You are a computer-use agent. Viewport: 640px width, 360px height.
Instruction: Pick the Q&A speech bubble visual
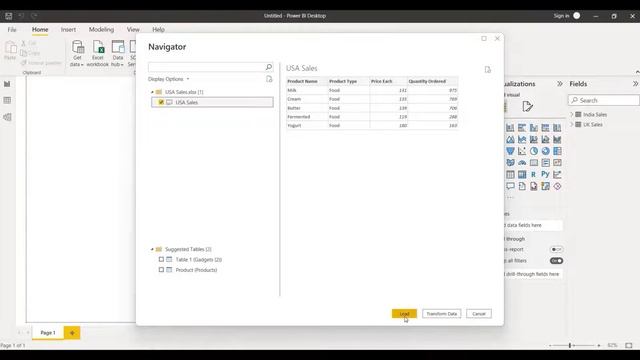(510, 186)
